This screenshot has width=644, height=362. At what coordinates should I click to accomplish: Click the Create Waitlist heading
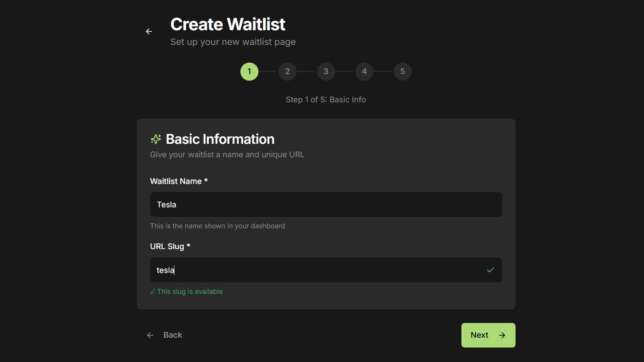pyautogui.click(x=228, y=24)
